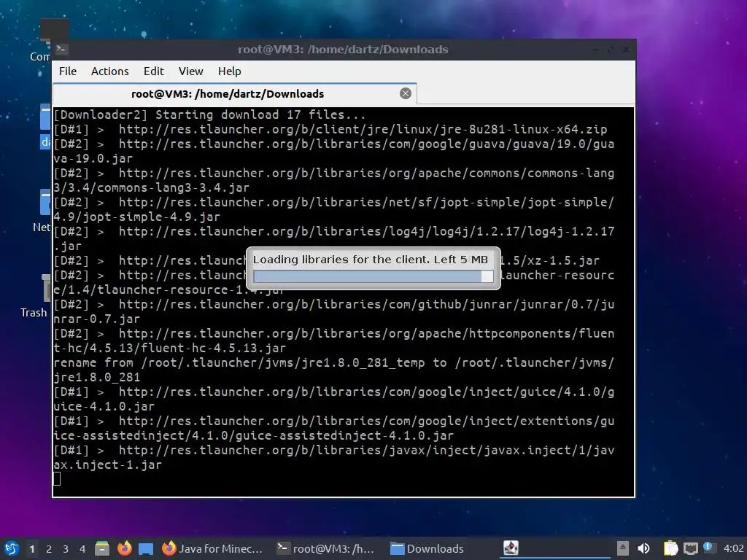Screen dimensions: 747x560
Task: Open the volume control tray icon
Action: tap(643, 548)
